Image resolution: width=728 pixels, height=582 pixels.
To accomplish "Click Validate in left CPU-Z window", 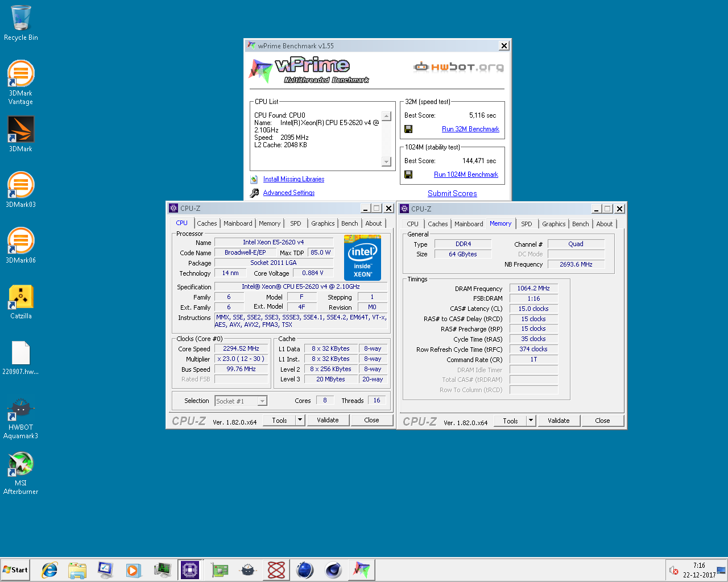I will 328,420.
